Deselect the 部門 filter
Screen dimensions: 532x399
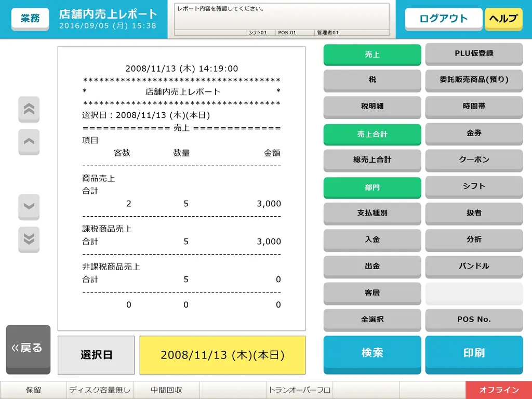point(372,188)
